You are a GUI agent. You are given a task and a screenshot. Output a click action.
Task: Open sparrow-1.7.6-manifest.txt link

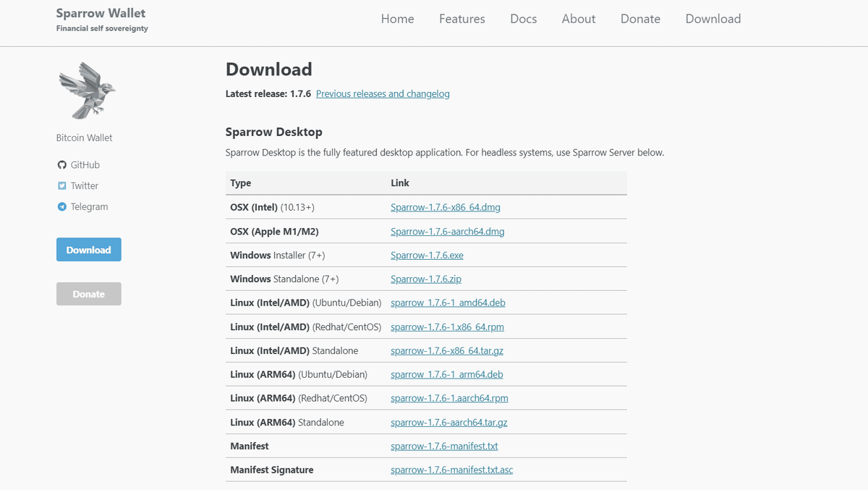[x=444, y=447]
